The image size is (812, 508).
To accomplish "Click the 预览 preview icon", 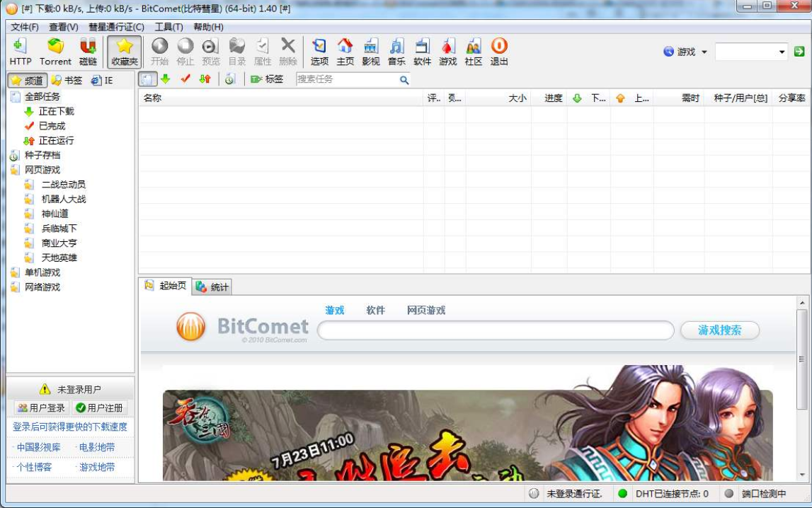I will pyautogui.click(x=211, y=52).
